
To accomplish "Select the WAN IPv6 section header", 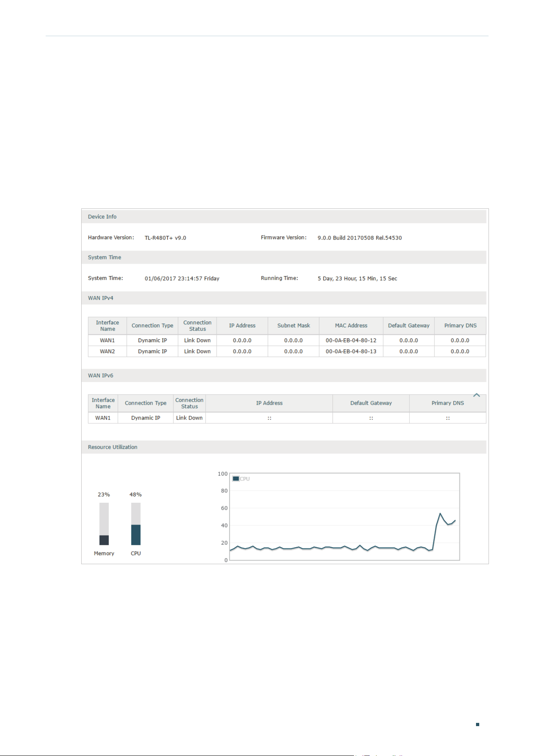I will 284,376.
